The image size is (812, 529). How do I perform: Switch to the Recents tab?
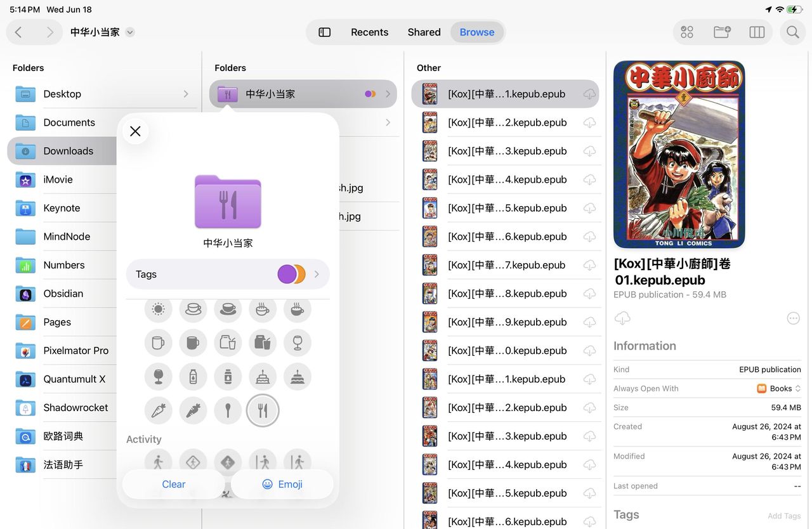pos(369,32)
